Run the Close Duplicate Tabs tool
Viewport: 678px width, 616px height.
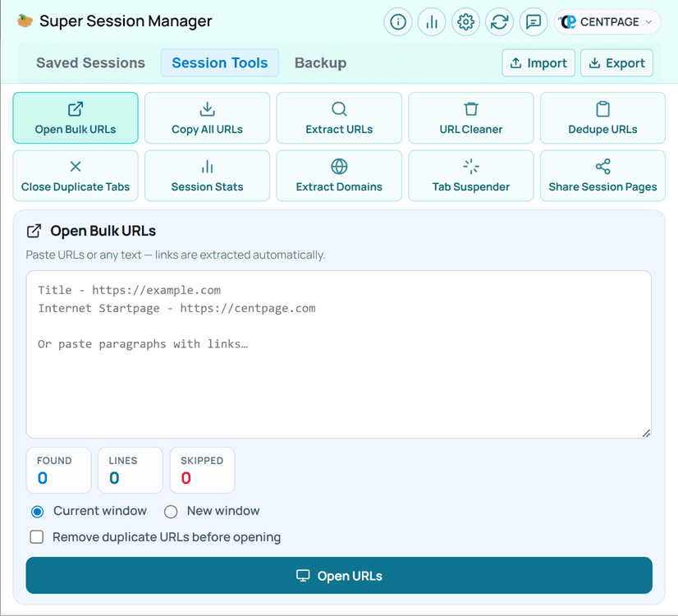76,176
